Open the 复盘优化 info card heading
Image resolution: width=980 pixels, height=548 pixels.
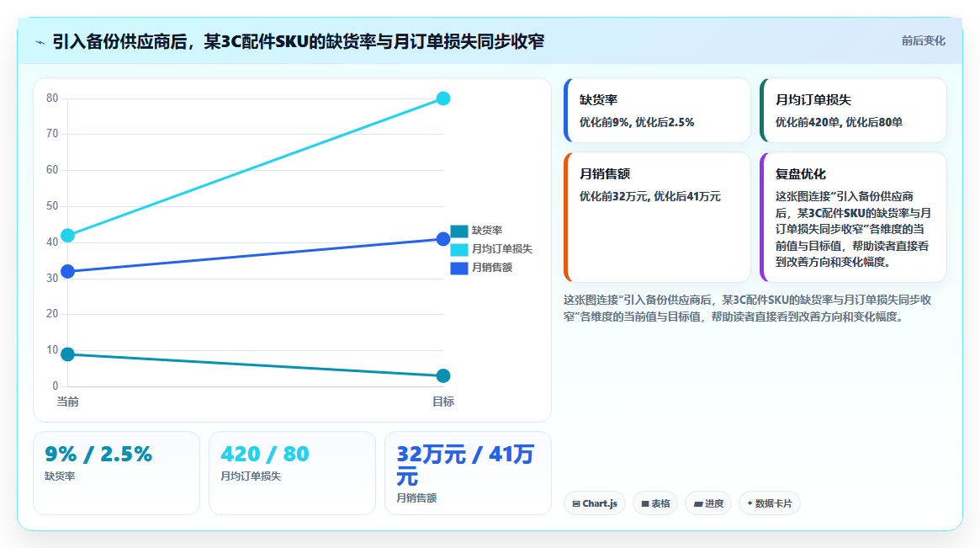pos(800,174)
